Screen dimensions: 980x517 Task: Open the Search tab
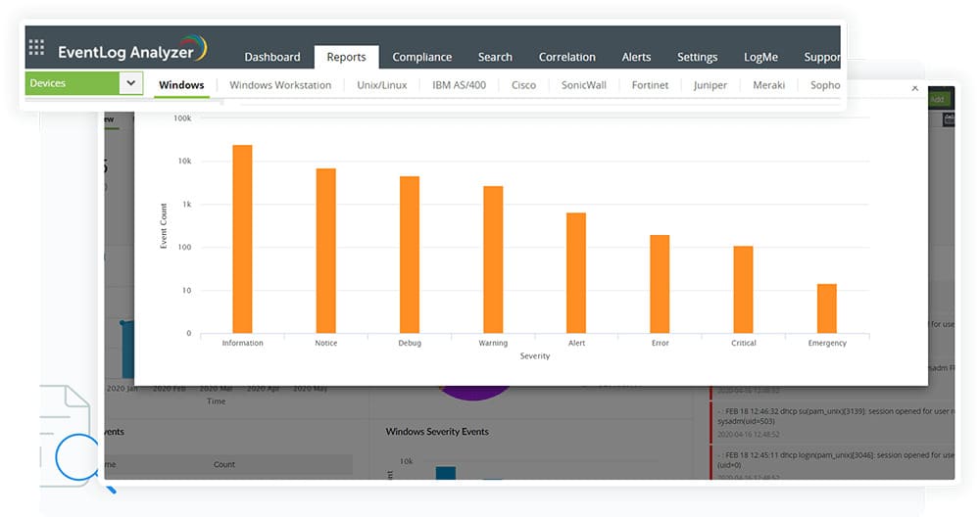click(x=495, y=57)
